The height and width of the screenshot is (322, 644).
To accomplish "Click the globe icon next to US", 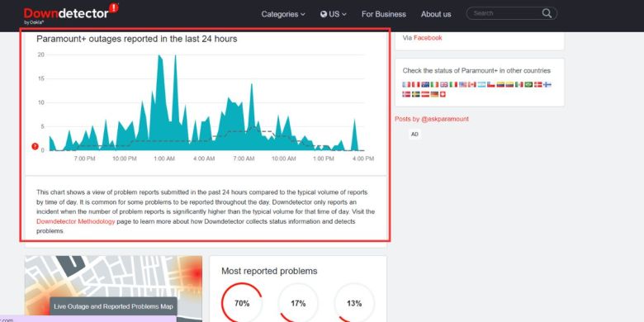I will 324,14.
